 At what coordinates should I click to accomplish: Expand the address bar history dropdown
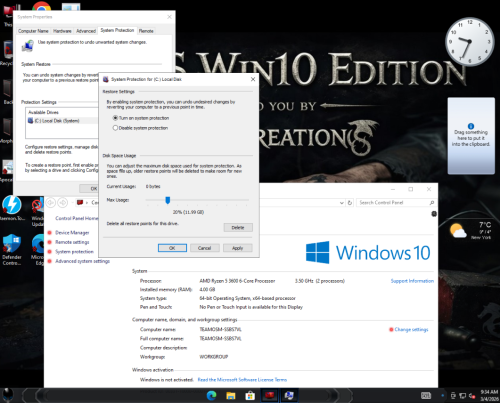pyautogui.click(x=341, y=203)
